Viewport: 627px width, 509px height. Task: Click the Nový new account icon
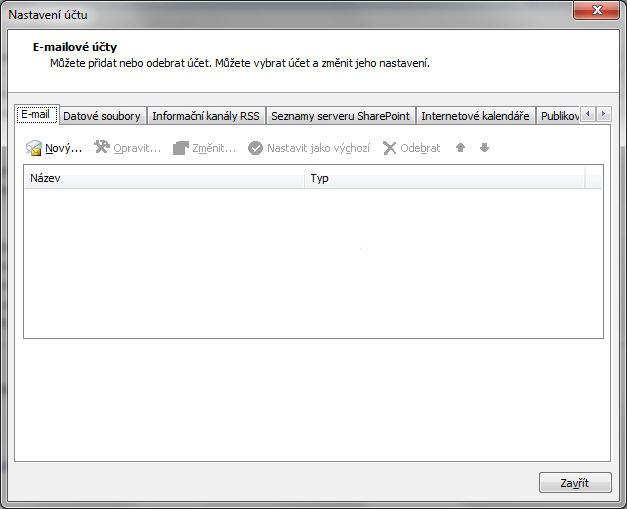coord(35,148)
